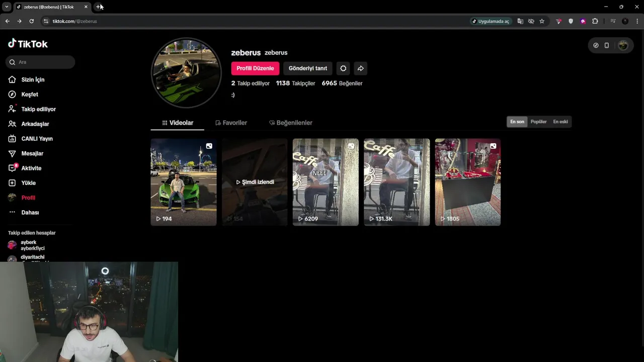Click Uygulamada aç in address bar
This screenshot has height=362, width=644.
pyautogui.click(x=491, y=21)
